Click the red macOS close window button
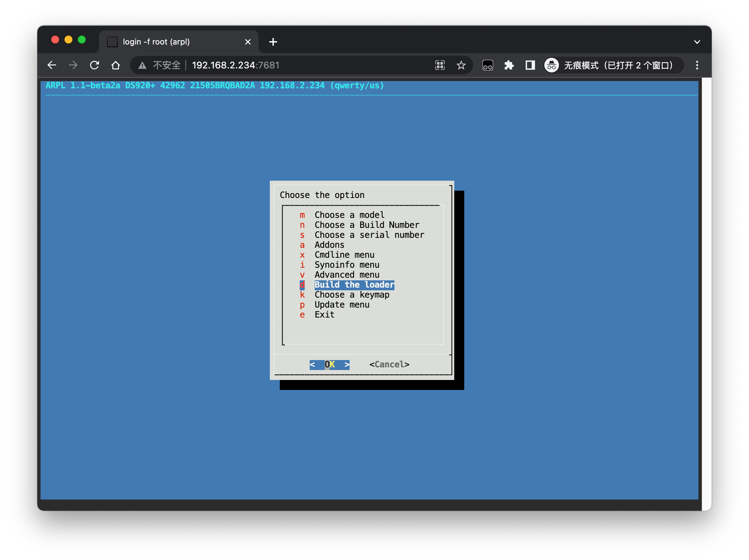Image resolution: width=749 pixels, height=560 pixels. coord(55,40)
